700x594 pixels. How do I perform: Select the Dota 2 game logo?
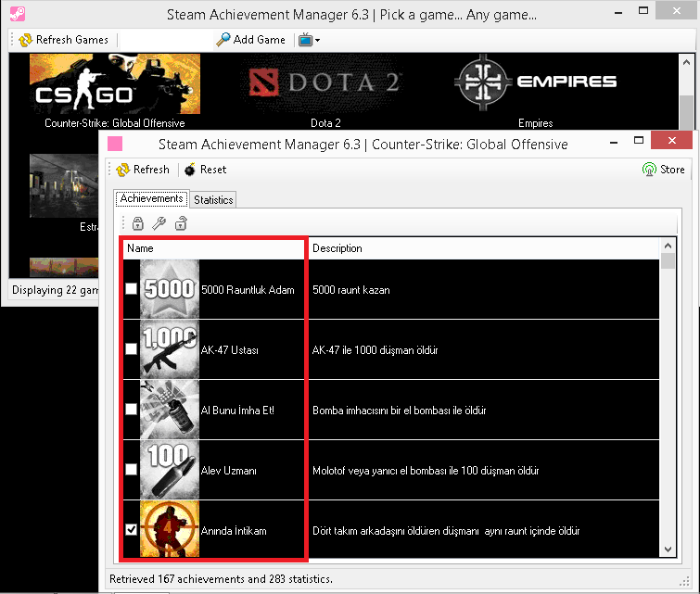(x=325, y=83)
